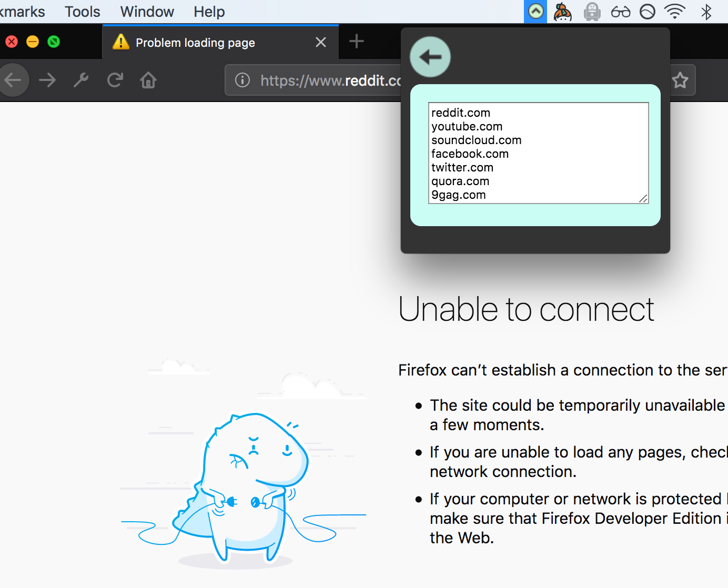Click the glasses menu bar icon
The width and height of the screenshot is (728, 588).
click(621, 12)
